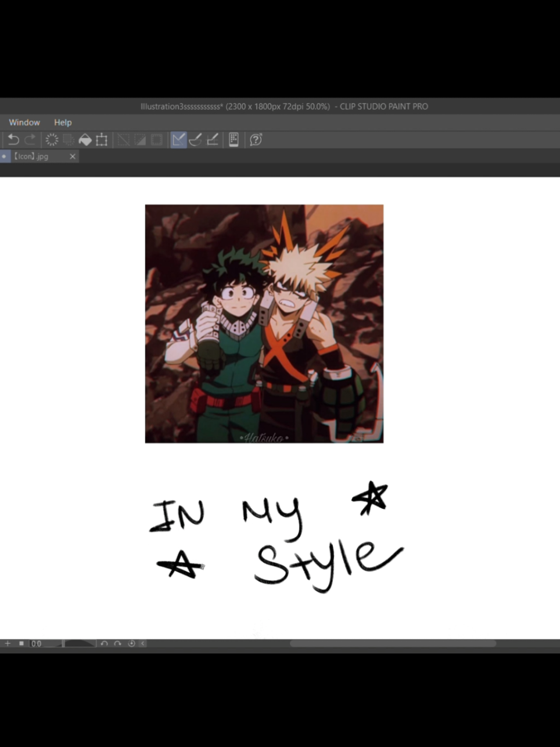Open the Help menu
Image resolution: width=560 pixels, height=747 pixels.
point(63,123)
